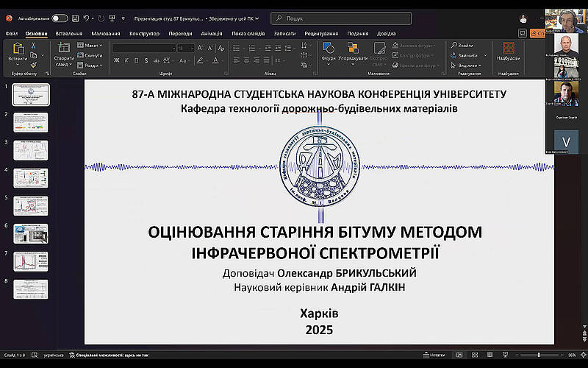Image resolution: width=588 pixels, height=368 pixels.
Task: Toggle bold Ж formatting
Action: click(x=117, y=60)
